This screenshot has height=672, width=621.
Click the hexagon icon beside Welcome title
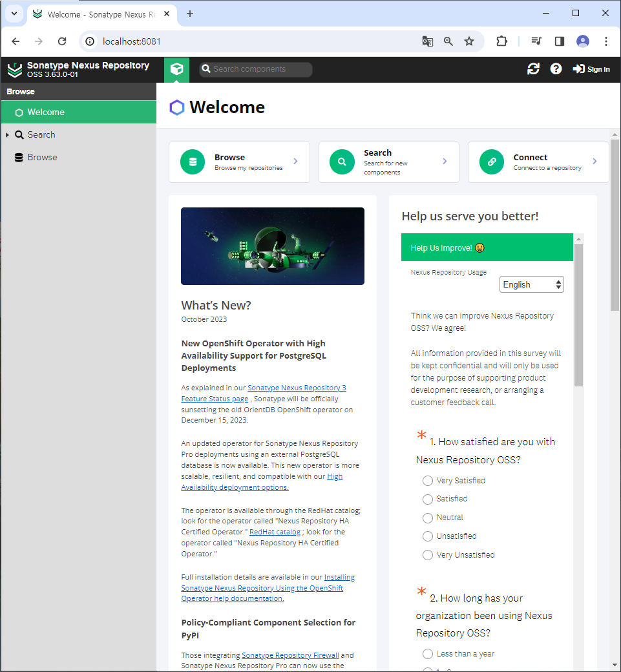[x=176, y=107]
